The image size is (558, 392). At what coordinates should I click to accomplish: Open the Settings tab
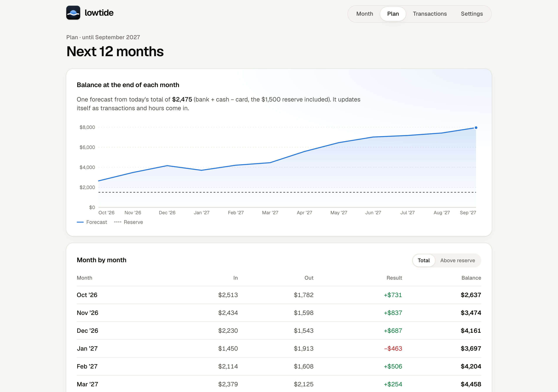(472, 14)
